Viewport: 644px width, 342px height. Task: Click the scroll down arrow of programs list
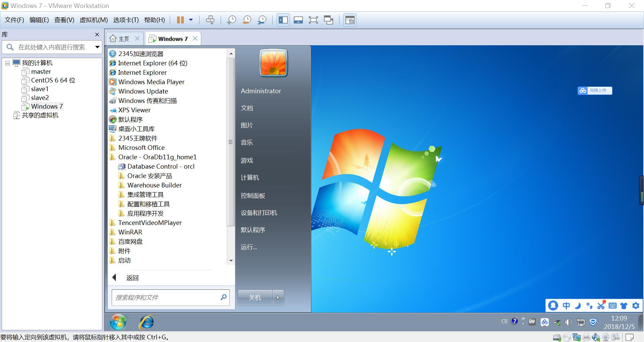[x=231, y=261]
